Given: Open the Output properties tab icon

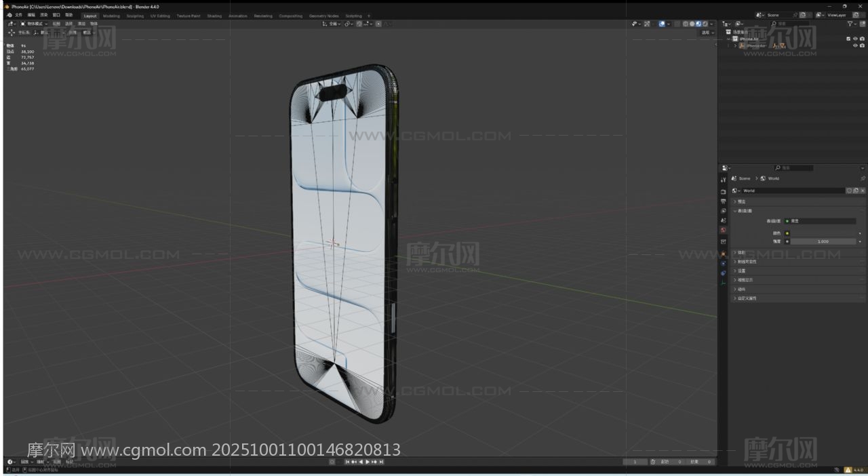Looking at the screenshot, I should pyautogui.click(x=723, y=201).
